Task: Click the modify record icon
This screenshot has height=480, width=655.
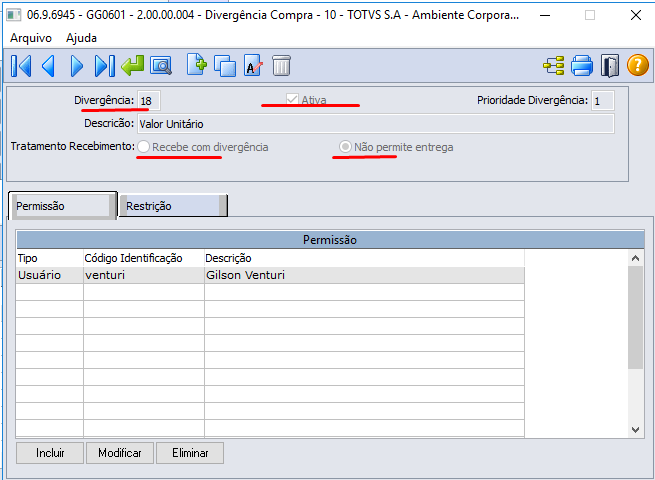Action: coord(253,65)
